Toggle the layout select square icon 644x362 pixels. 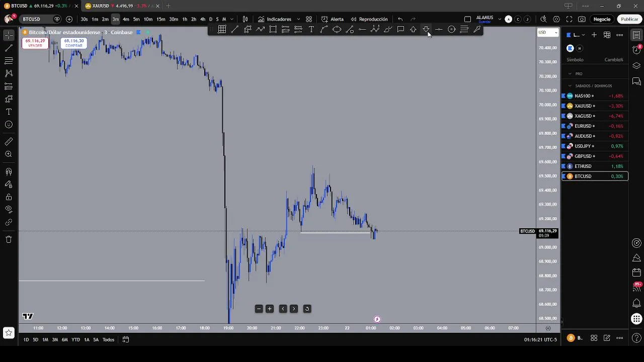[x=467, y=19]
